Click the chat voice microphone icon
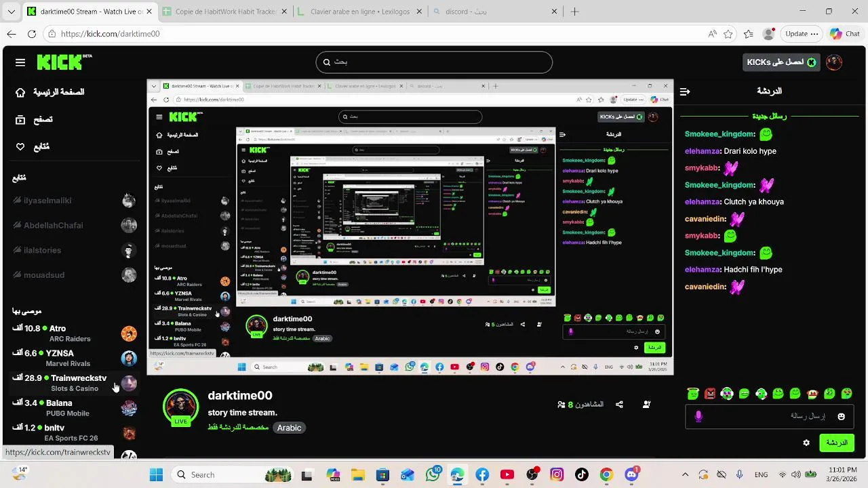Image resolution: width=868 pixels, height=488 pixels. 698,416
